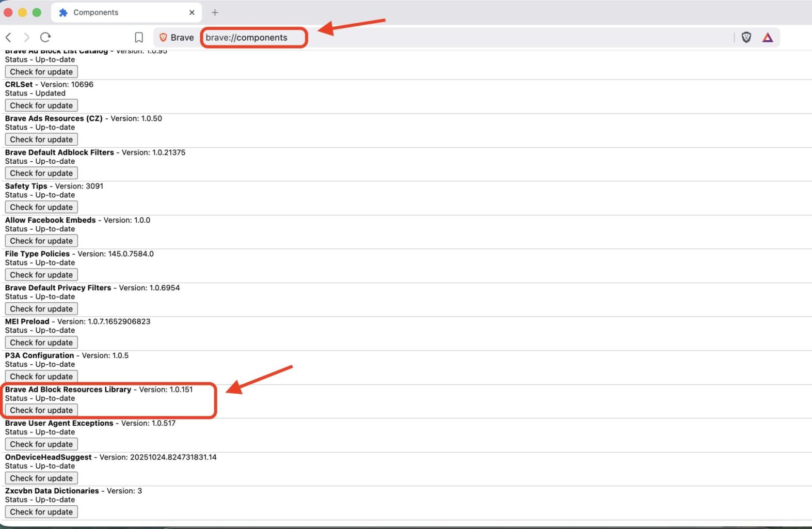Bookmark this page with the bookmark icon

pyautogui.click(x=139, y=37)
